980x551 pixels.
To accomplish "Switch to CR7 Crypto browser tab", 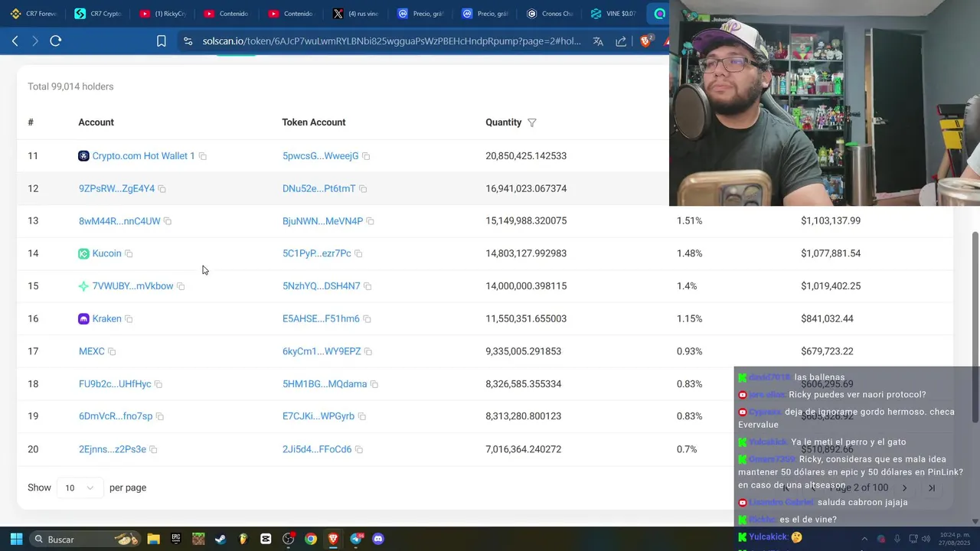I will 99,14.
